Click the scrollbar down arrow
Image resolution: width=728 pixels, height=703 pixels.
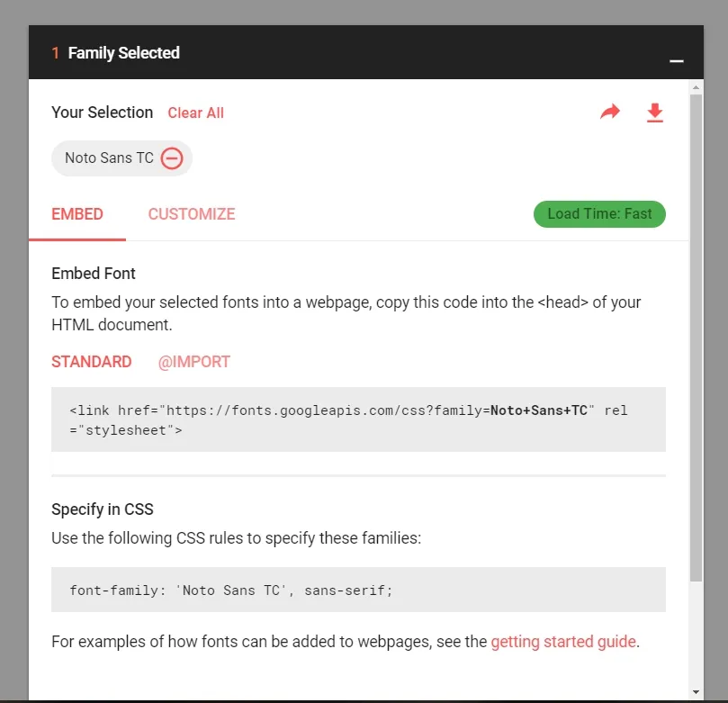click(696, 692)
